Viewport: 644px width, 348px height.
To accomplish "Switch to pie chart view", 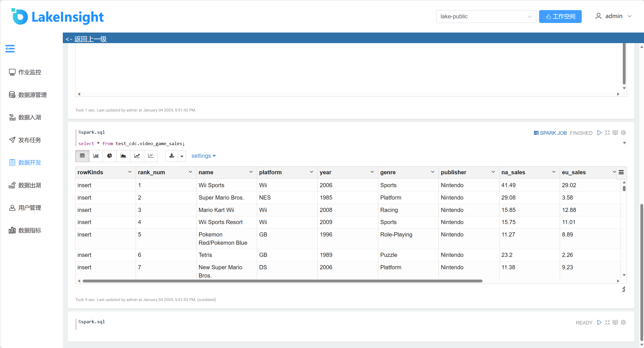I will tap(110, 156).
